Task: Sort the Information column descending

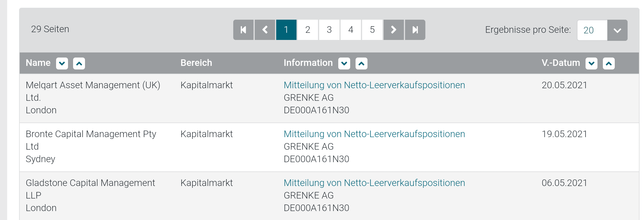Action: [x=344, y=63]
